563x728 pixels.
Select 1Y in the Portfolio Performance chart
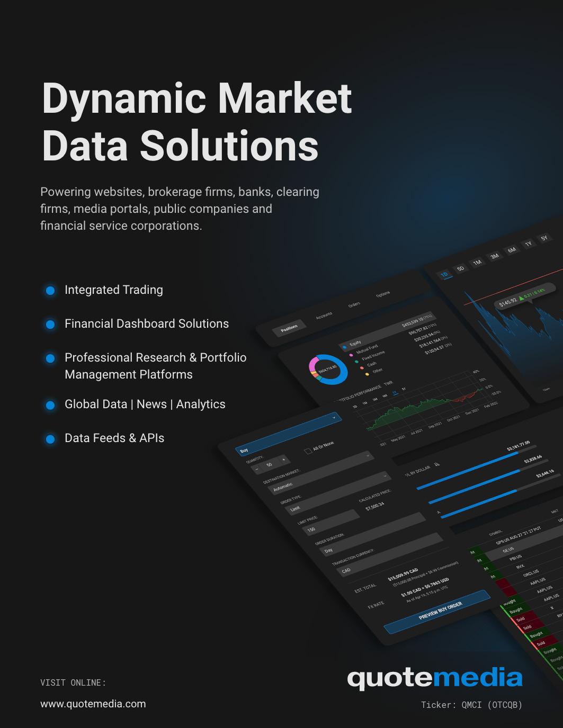(395, 393)
